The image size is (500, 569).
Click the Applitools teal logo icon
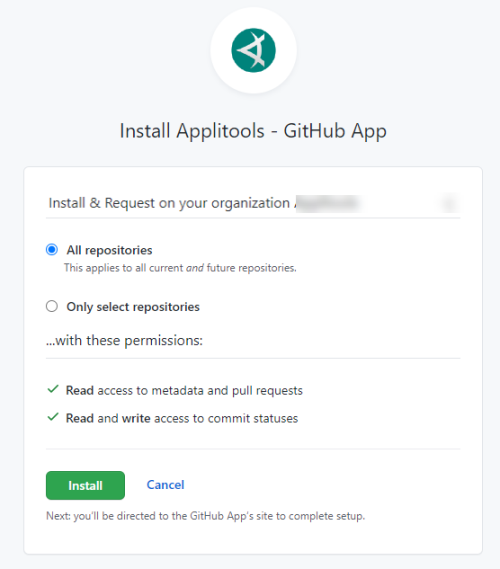[253, 50]
